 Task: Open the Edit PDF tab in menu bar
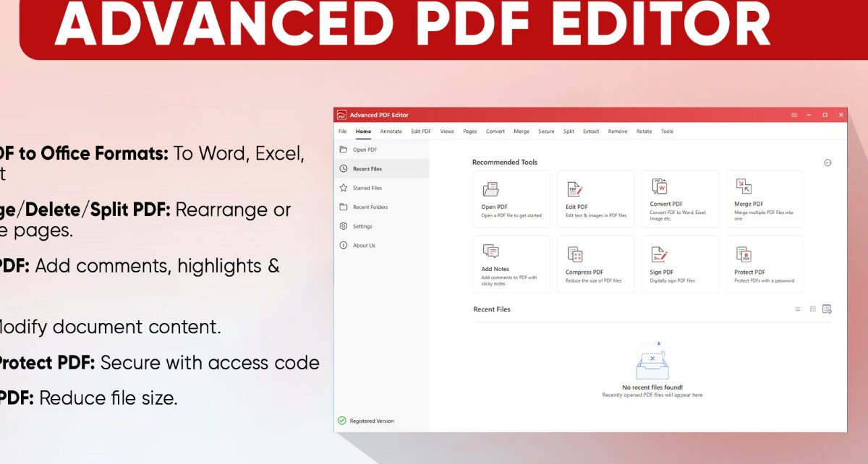tap(421, 132)
